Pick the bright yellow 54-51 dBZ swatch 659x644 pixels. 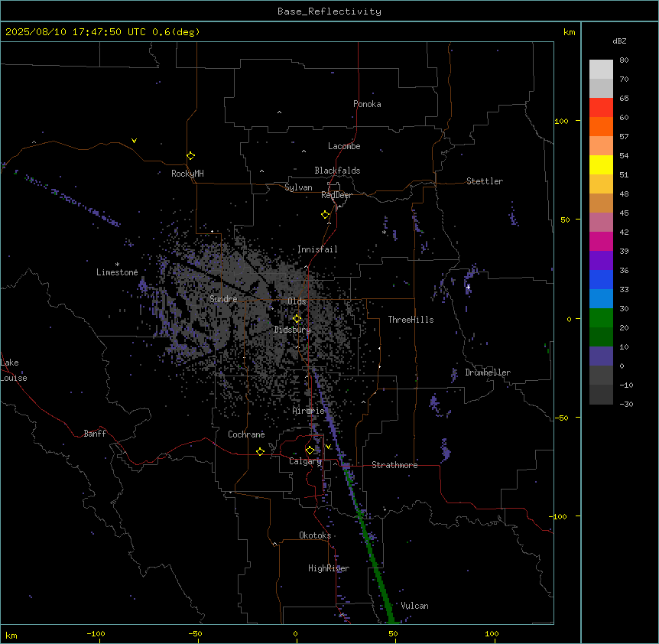point(601,164)
